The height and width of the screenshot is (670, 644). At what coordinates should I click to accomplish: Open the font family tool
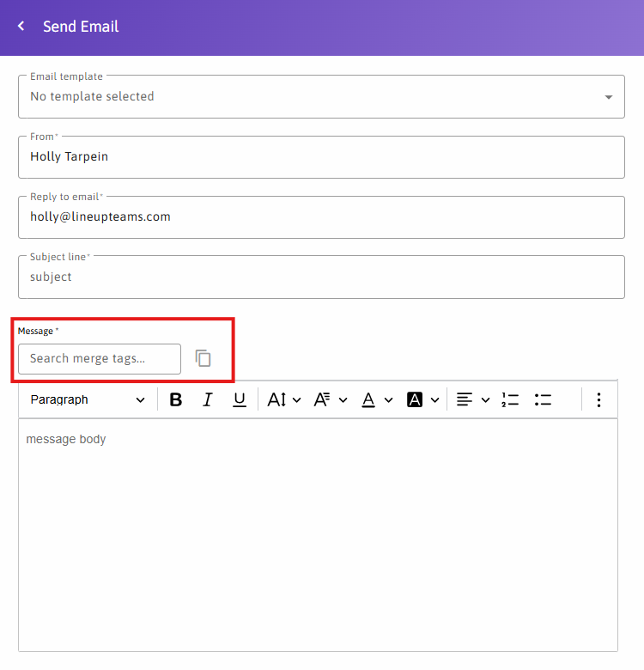(322, 400)
